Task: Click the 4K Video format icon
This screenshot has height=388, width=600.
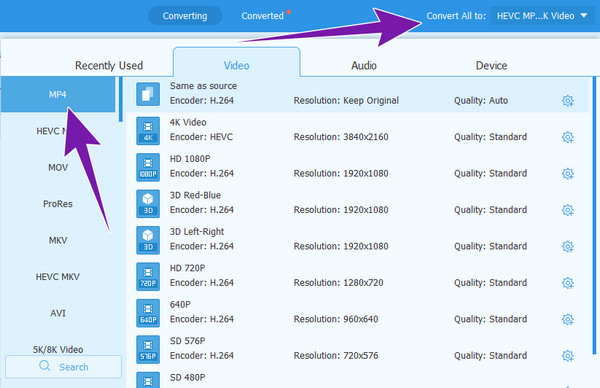Action: [x=148, y=130]
